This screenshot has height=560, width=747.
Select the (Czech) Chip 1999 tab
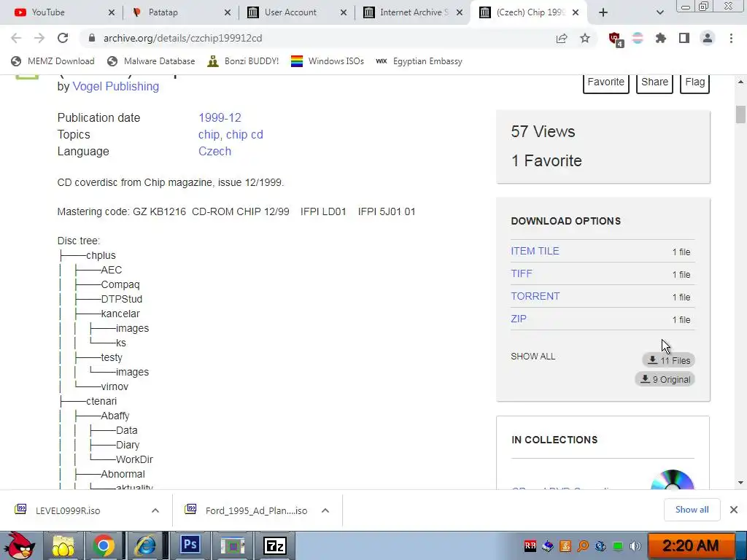point(528,12)
